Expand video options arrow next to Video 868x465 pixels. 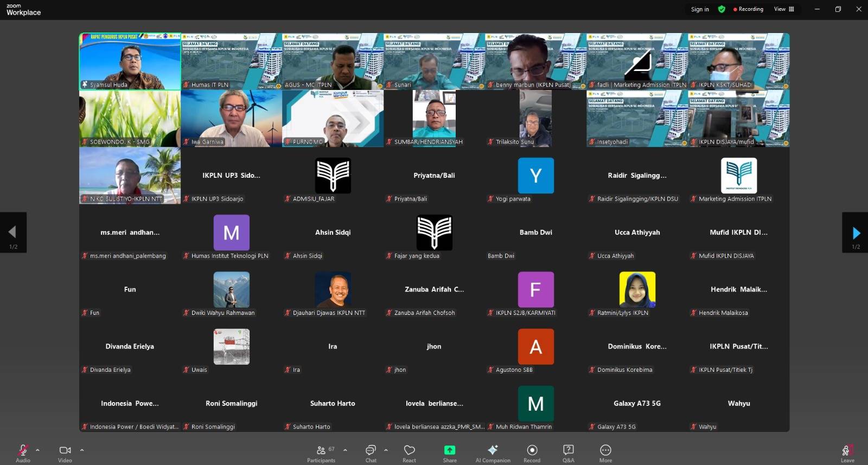(82, 450)
